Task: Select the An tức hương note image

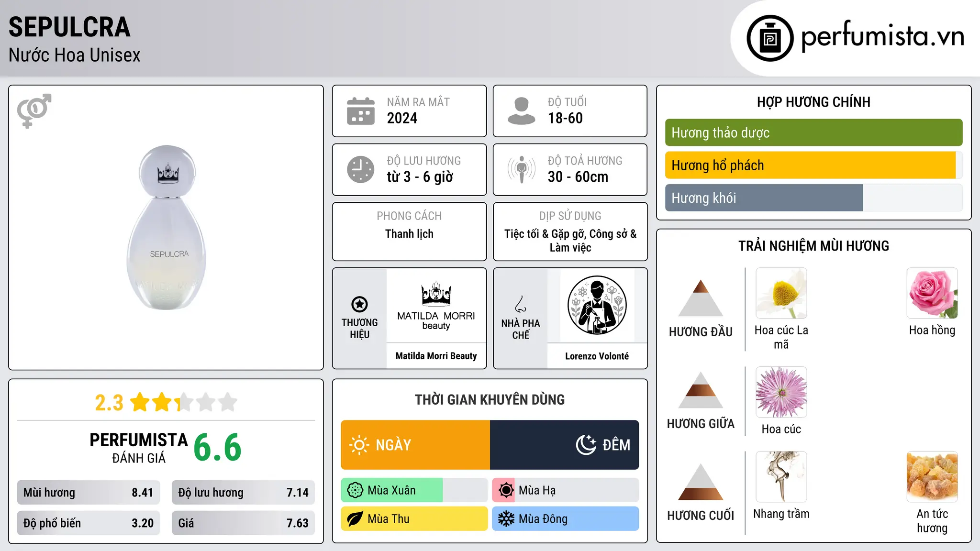Action: tap(932, 477)
